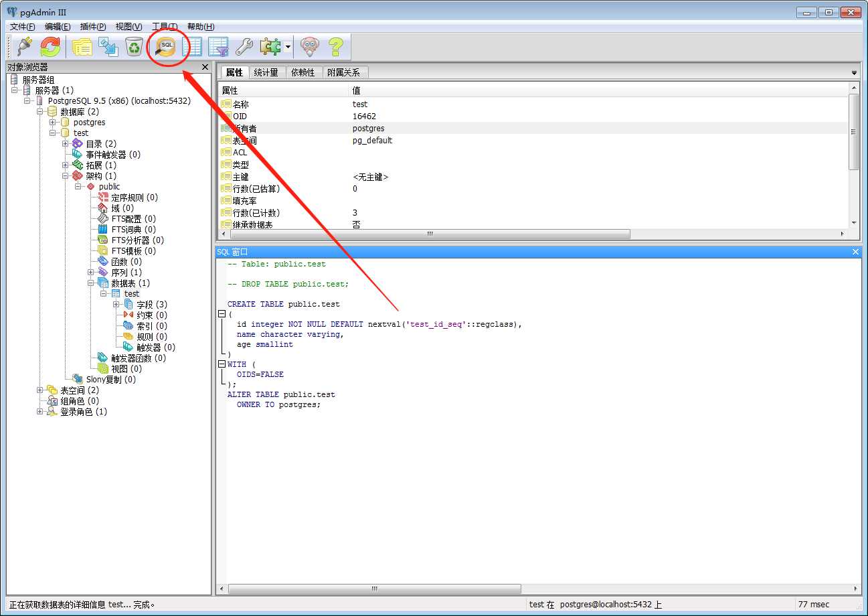Image resolution: width=868 pixels, height=616 pixels.
Task: Switch to the 依赖性 tab
Action: click(303, 72)
